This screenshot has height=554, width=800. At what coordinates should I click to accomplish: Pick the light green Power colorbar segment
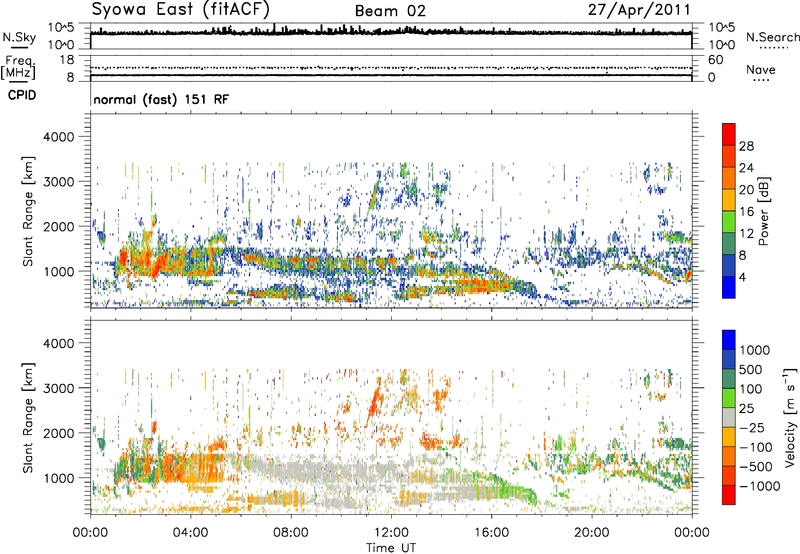pos(729,221)
